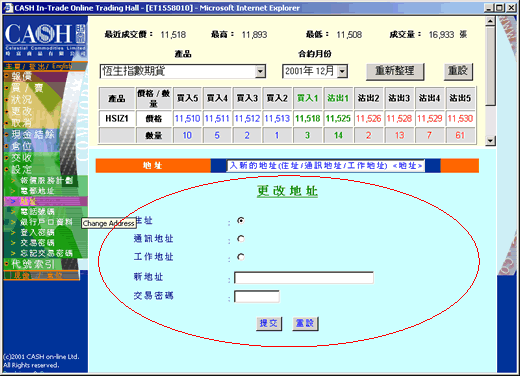Open the 2001年 12月 contract month dropdown

[342, 71]
